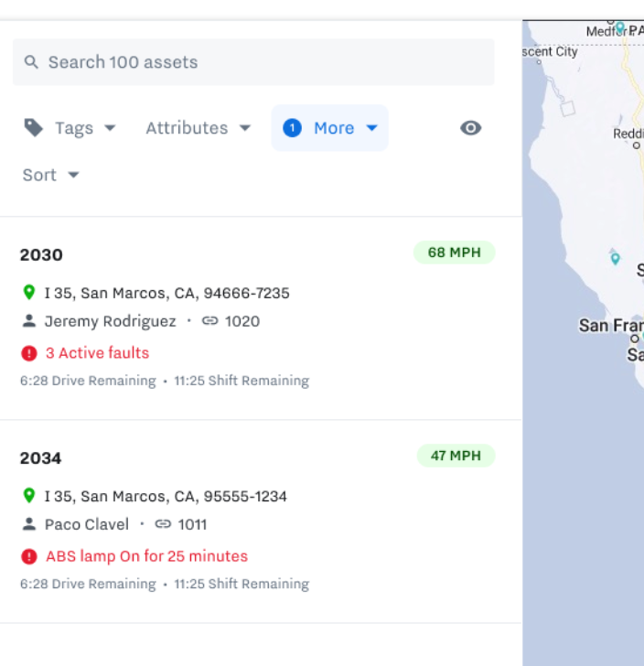Click red alert icon for 3 Active faults
The height and width of the screenshot is (666, 644).
[x=29, y=353]
